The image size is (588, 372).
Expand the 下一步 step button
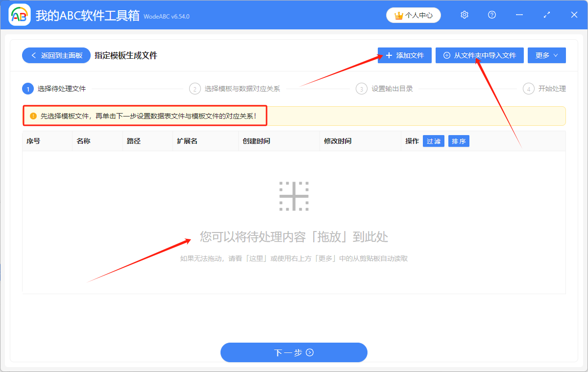click(294, 352)
